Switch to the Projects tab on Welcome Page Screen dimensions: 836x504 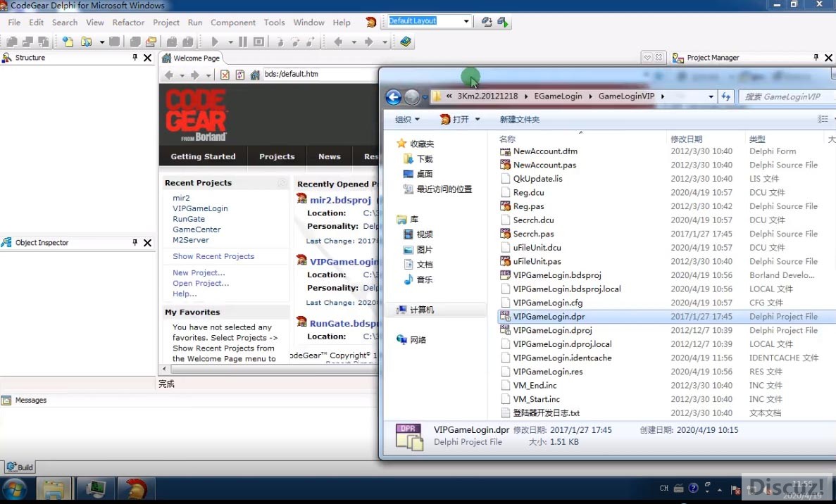coord(277,157)
